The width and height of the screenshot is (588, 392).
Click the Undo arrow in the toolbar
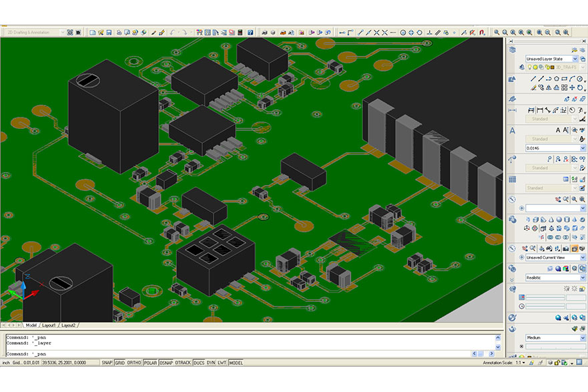point(172,32)
